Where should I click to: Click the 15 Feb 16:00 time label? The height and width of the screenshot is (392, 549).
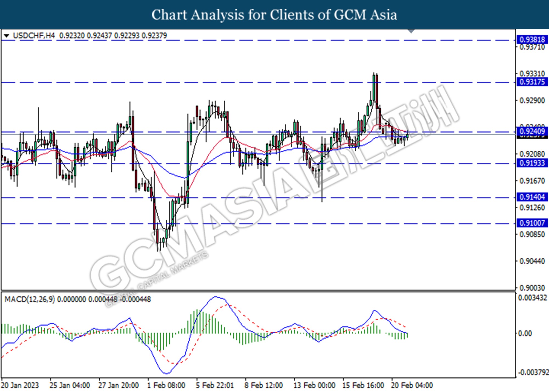[x=363, y=385]
